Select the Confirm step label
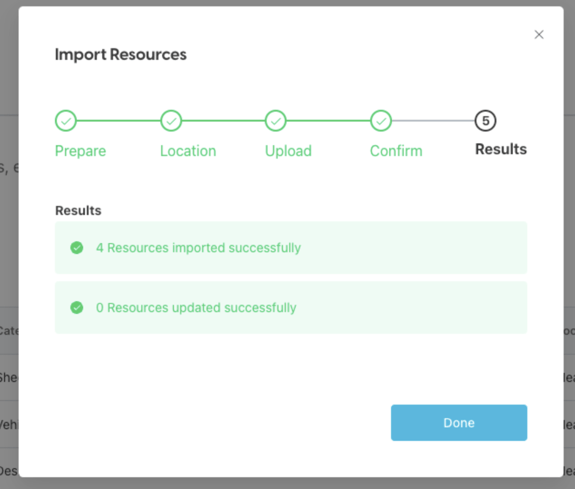This screenshot has height=489, width=575. pyautogui.click(x=396, y=151)
